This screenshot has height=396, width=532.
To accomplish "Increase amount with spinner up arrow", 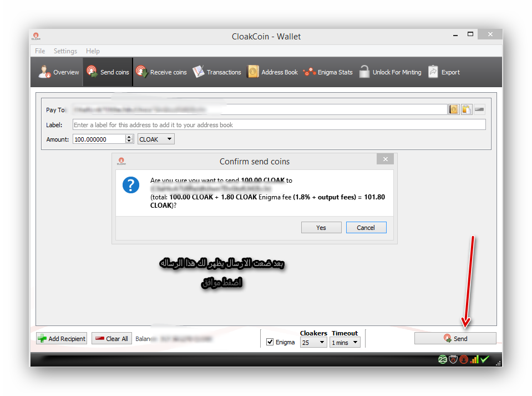I will [x=129, y=137].
